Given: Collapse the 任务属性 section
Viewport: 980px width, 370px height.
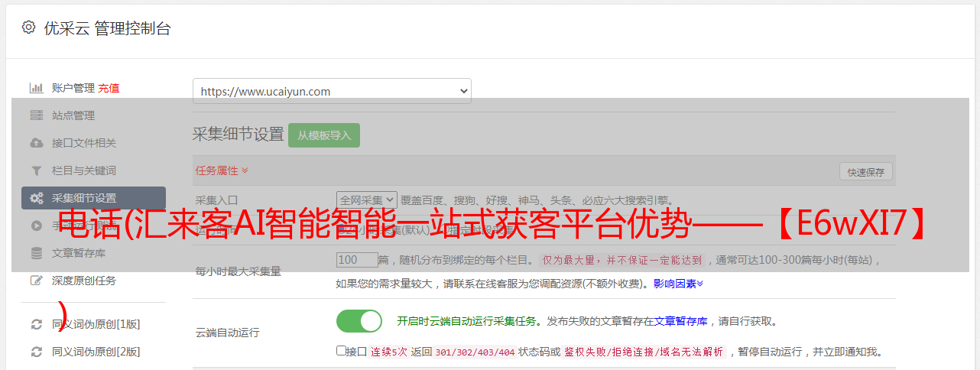Looking at the screenshot, I should [222, 170].
